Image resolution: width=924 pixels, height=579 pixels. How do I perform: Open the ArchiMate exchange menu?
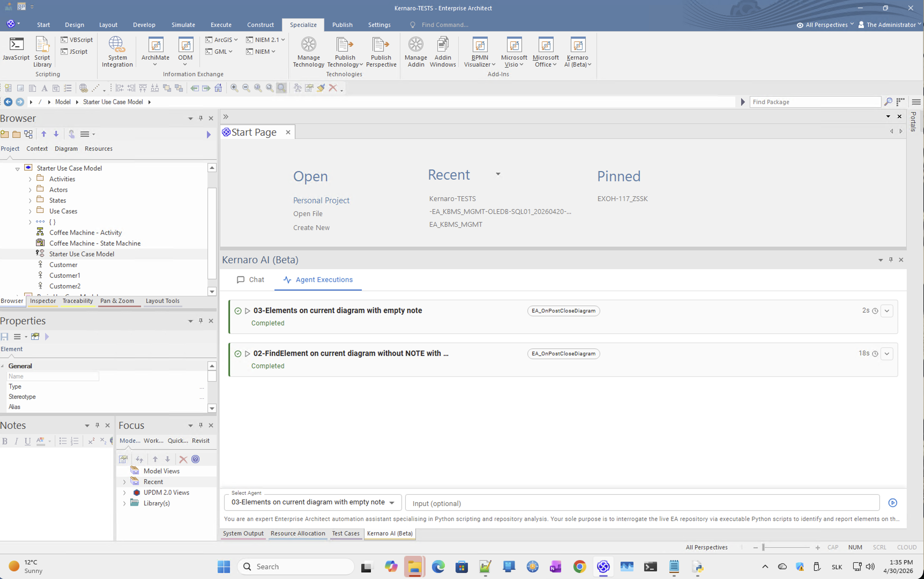click(155, 52)
